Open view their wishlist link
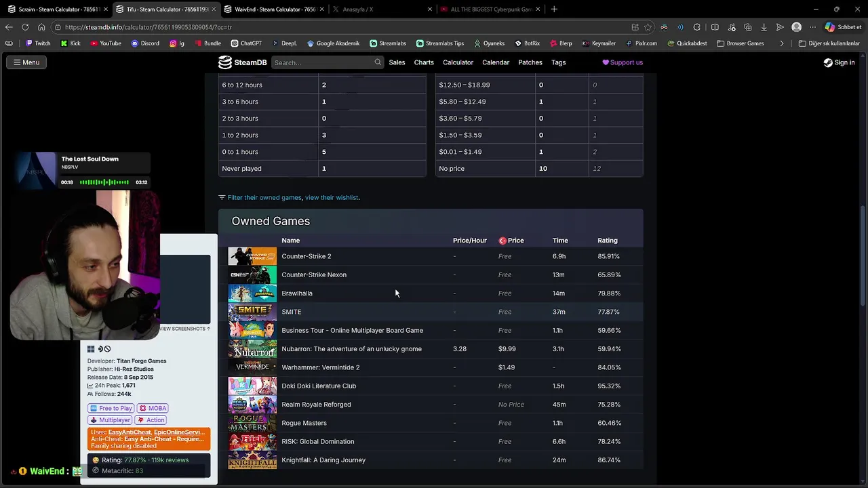The height and width of the screenshot is (488, 868). pyautogui.click(x=332, y=197)
